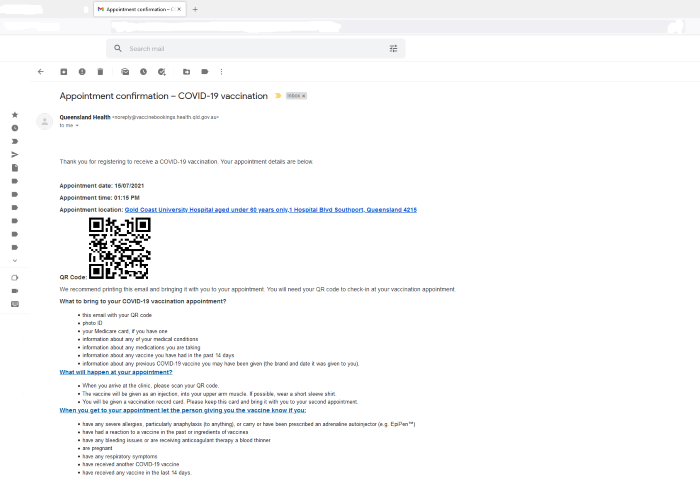
Task: Open Gold Coast University Hospital location link
Action: tap(270, 210)
